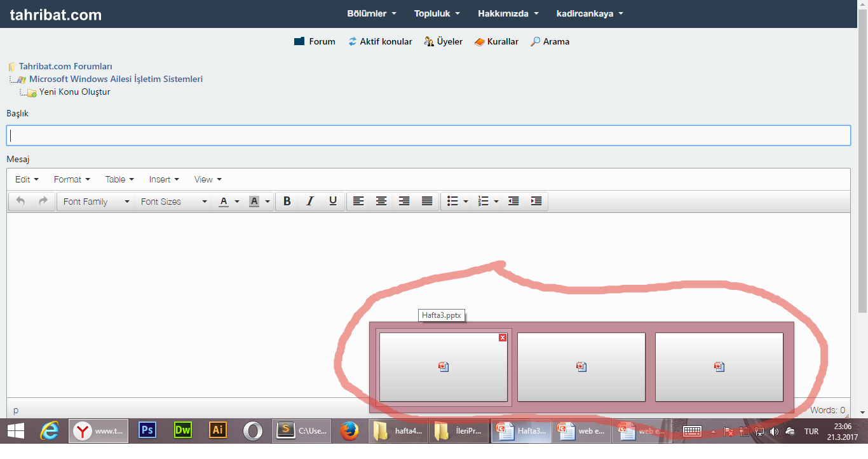Image resolution: width=868 pixels, height=459 pixels.
Task: Justify the text
Action: [427, 202]
